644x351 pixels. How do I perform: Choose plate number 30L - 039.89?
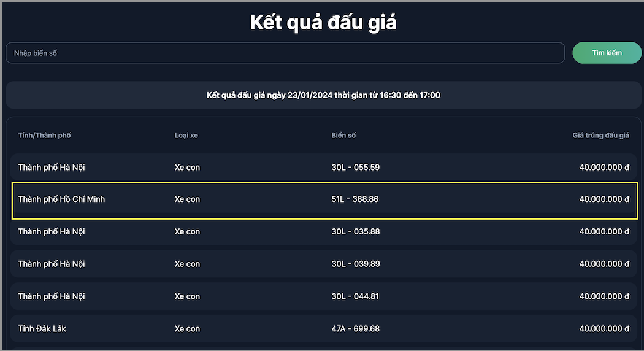click(355, 264)
